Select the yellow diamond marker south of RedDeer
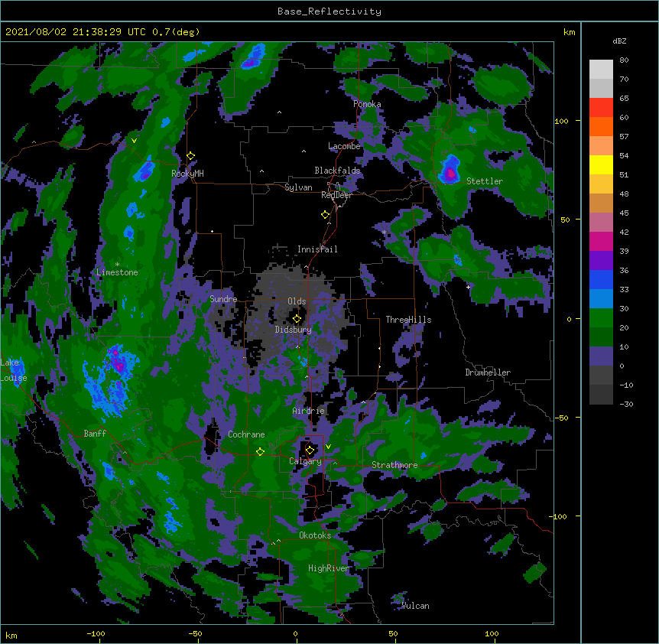Screen dimensions: 659x644 click(326, 215)
